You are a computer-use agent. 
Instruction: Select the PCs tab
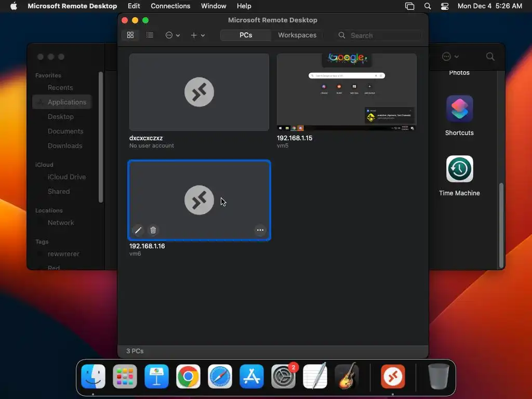(246, 35)
